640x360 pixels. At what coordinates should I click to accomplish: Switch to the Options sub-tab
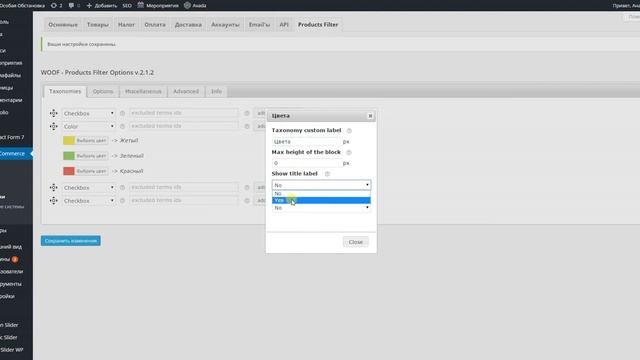coord(103,91)
